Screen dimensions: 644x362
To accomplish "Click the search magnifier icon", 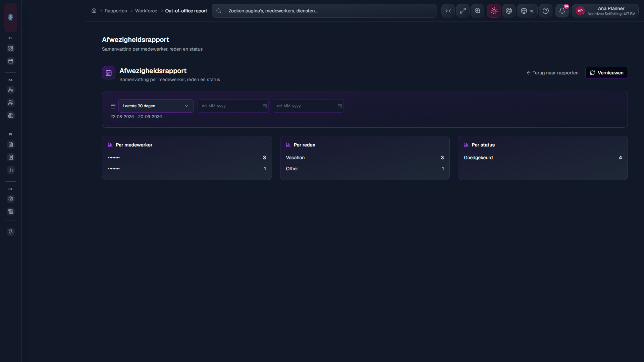I will pos(219,11).
